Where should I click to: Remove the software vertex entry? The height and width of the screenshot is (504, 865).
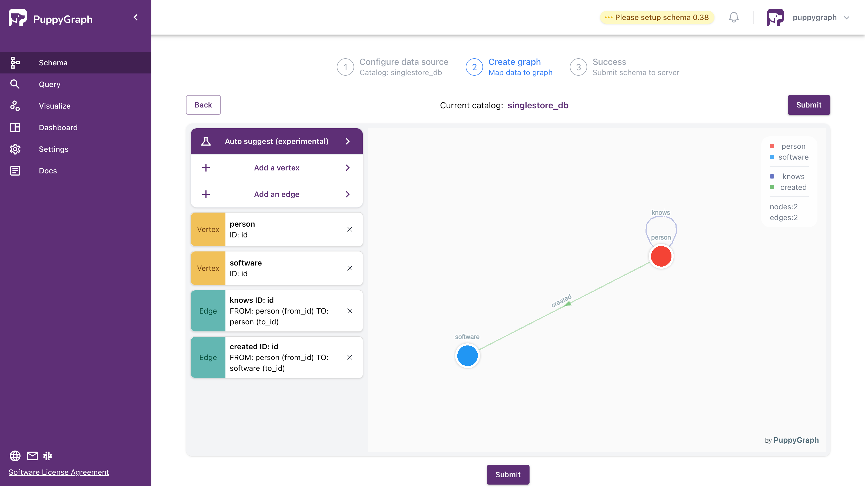[350, 268]
